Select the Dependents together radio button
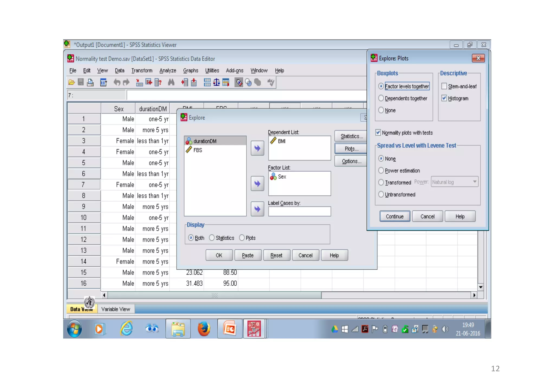 (x=381, y=98)
